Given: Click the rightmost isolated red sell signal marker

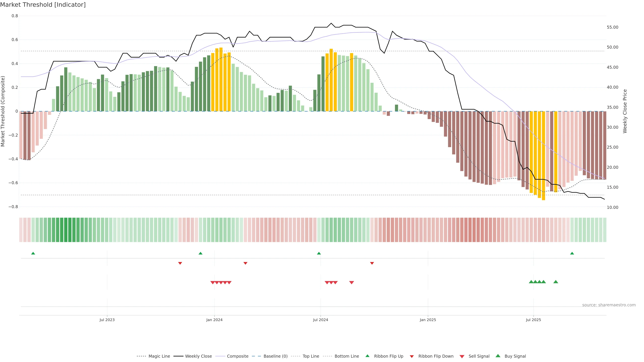Looking at the screenshot, I should [x=352, y=283].
